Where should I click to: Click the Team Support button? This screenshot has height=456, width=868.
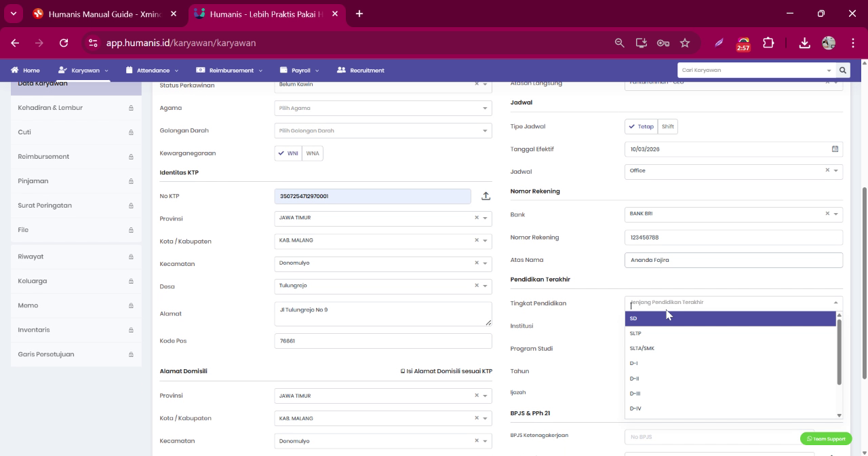pos(826,439)
